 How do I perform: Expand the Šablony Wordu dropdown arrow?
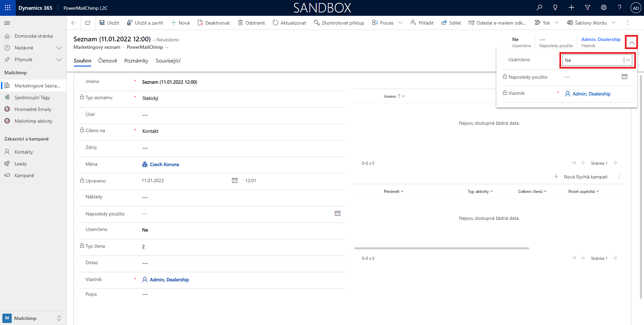click(x=614, y=23)
